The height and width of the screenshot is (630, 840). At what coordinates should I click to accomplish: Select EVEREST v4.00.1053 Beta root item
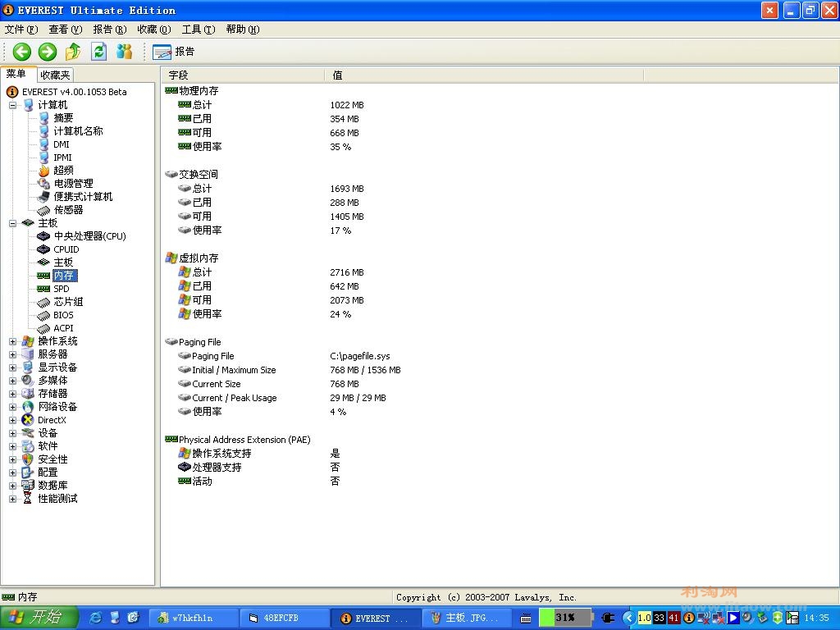click(74, 92)
